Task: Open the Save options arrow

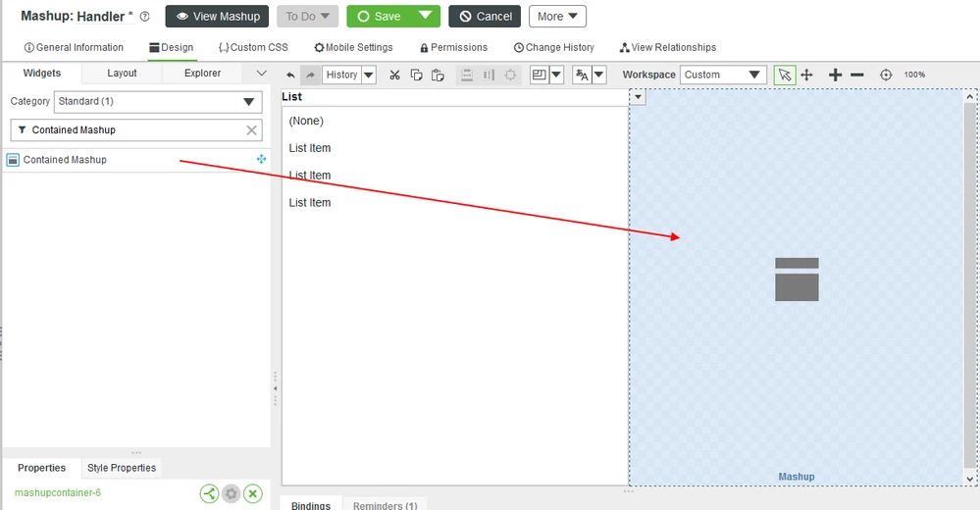Action: 426,16
